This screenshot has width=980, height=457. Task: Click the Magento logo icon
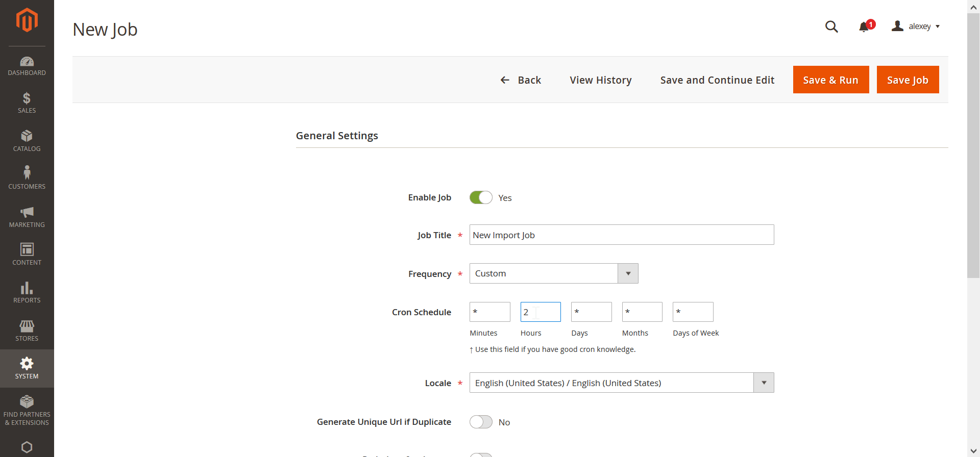pos(27,20)
